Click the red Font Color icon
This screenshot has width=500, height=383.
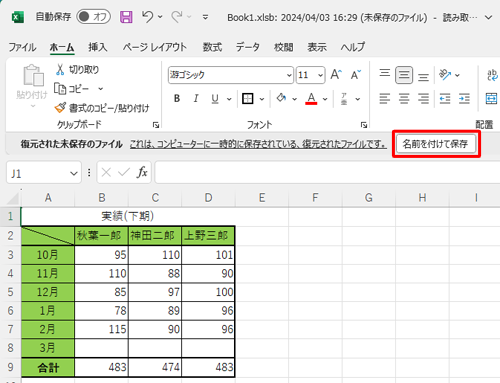pyautogui.click(x=311, y=98)
